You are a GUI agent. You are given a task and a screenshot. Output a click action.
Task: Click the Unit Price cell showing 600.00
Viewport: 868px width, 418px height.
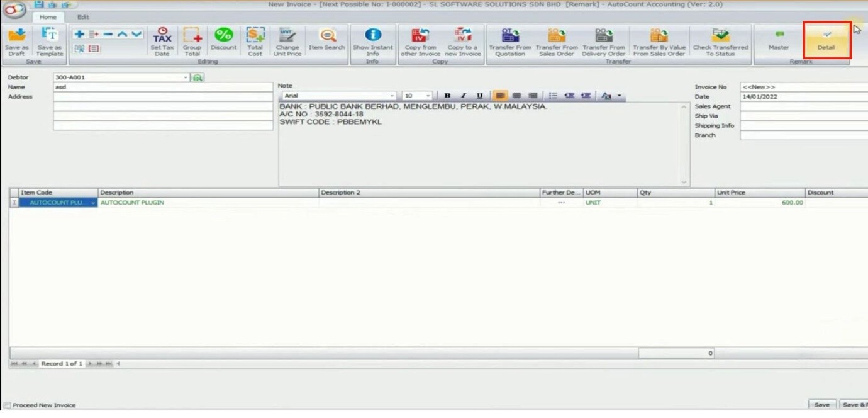point(760,203)
